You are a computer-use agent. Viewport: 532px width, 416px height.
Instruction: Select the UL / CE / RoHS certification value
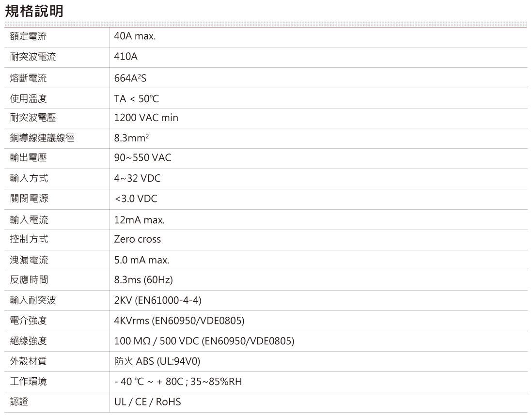pos(147,402)
